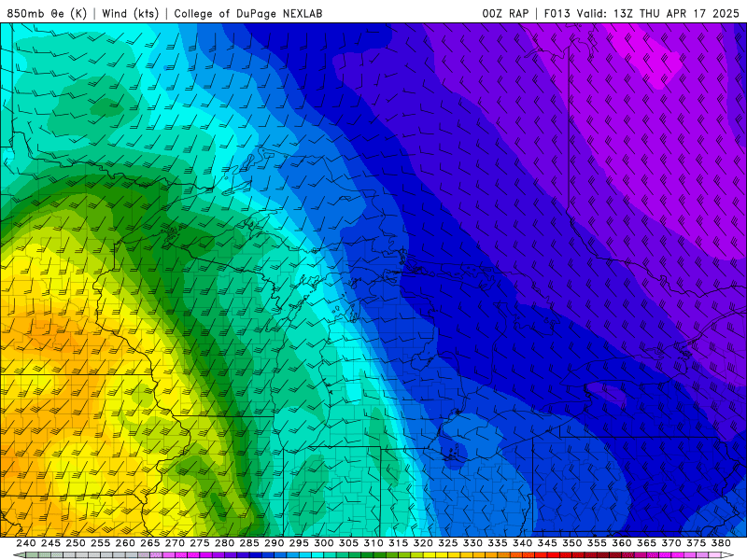Screen dimensions: 747x560
Task: Click the 320 value on the color scale
Action: coord(423,543)
